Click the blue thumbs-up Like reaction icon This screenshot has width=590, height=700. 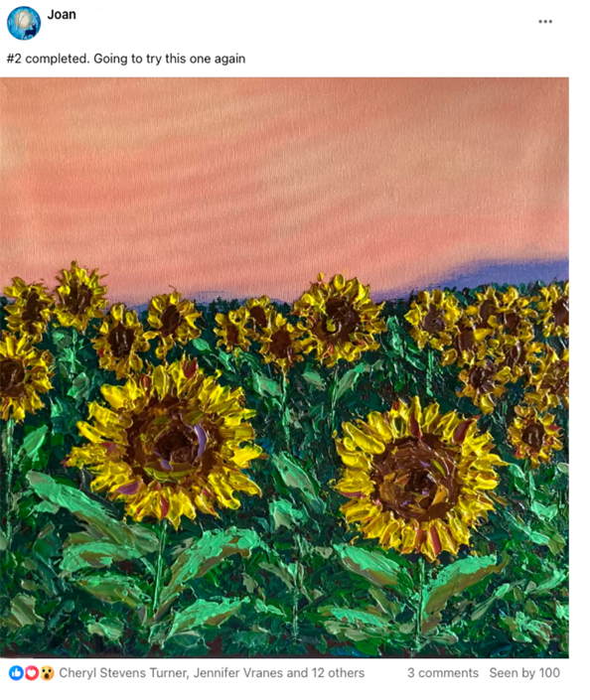click(x=16, y=673)
